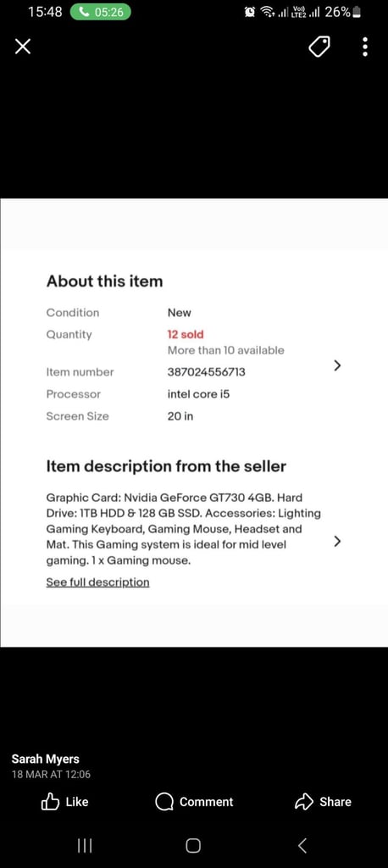Viewport: 388px width, 868px height.
Task: Tap the tag icon at the top
Action: point(319,47)
